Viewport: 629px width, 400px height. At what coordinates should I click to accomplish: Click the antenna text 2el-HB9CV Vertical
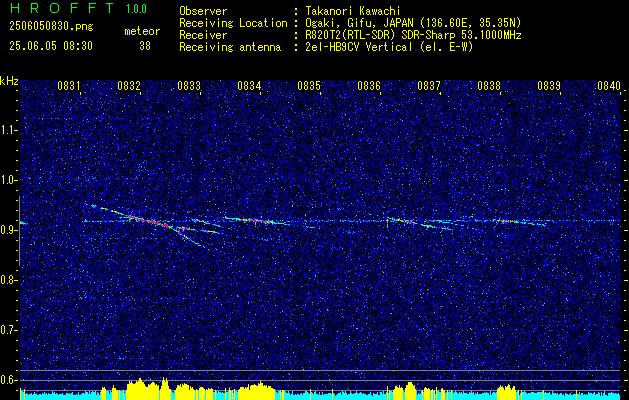pos(359,47)
